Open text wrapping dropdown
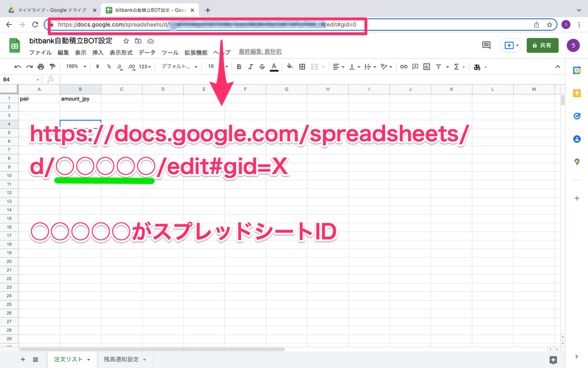588x368 pixels. (371, 67)
